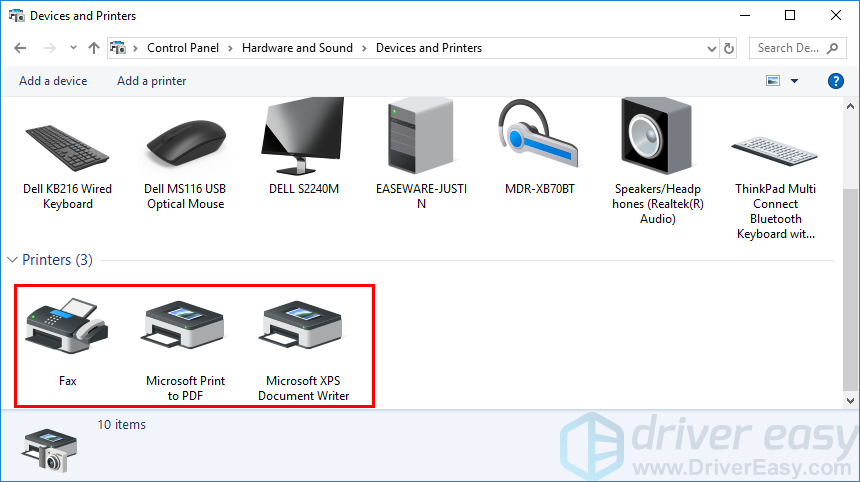
Task: Select the EASEWARE-JUSTIN computer icon
Action: click(x=421, y=140)
